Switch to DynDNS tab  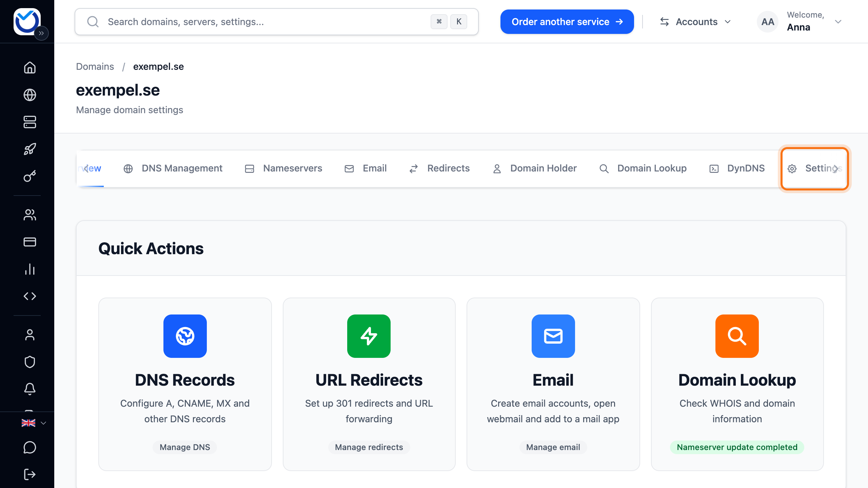click(737, 168)
